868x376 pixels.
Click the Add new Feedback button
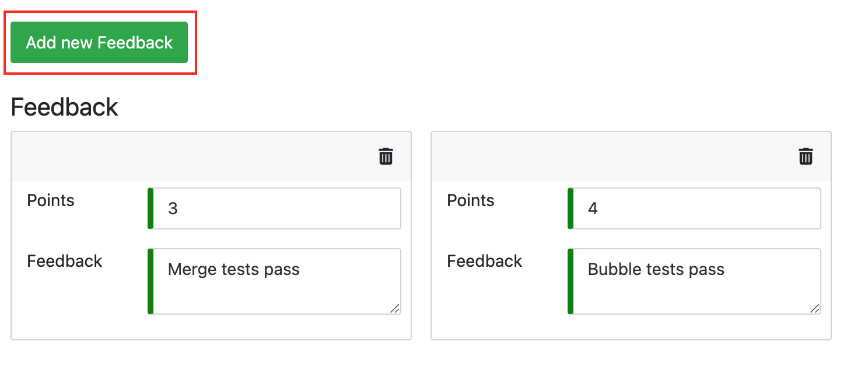(99, 43)
